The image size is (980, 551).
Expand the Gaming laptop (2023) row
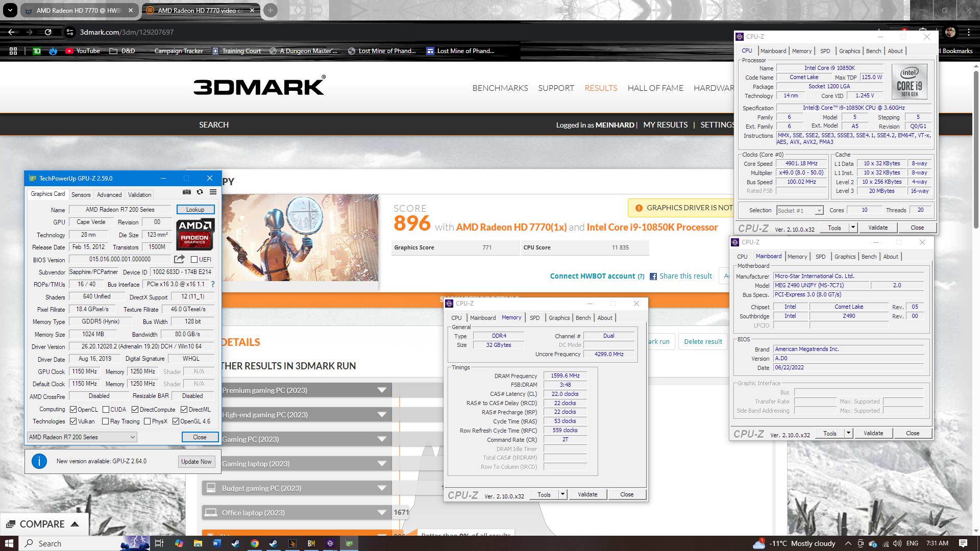tap(297, 464)
